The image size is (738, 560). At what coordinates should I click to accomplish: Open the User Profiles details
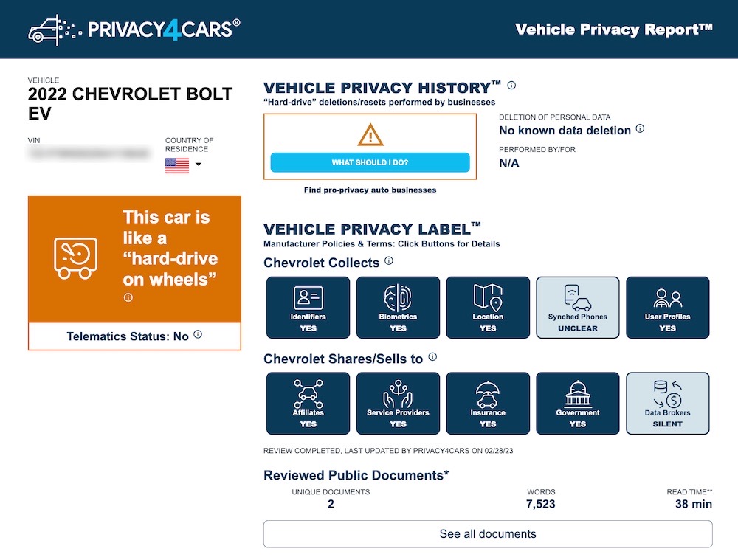[668, 308]
